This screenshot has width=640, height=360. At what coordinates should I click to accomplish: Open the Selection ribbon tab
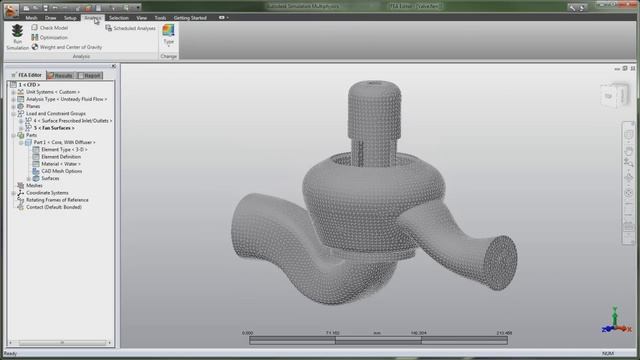[x=119, y=18]
